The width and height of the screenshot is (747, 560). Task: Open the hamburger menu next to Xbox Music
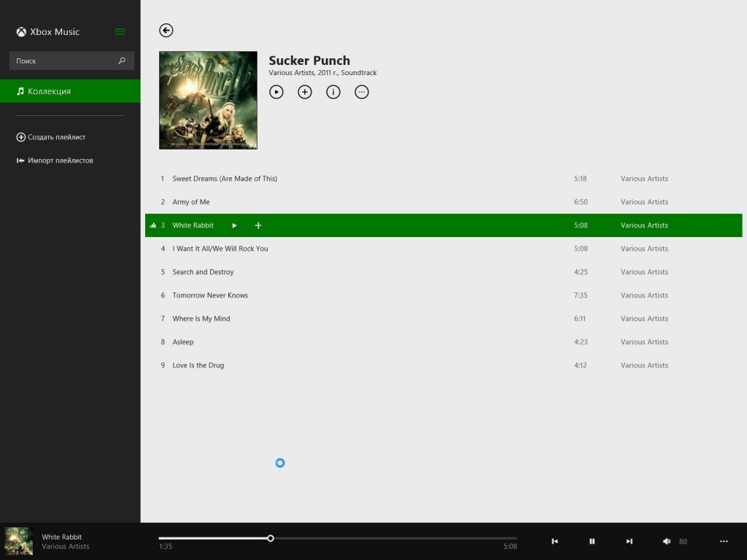pyautogui.click(x=120, y=32)
